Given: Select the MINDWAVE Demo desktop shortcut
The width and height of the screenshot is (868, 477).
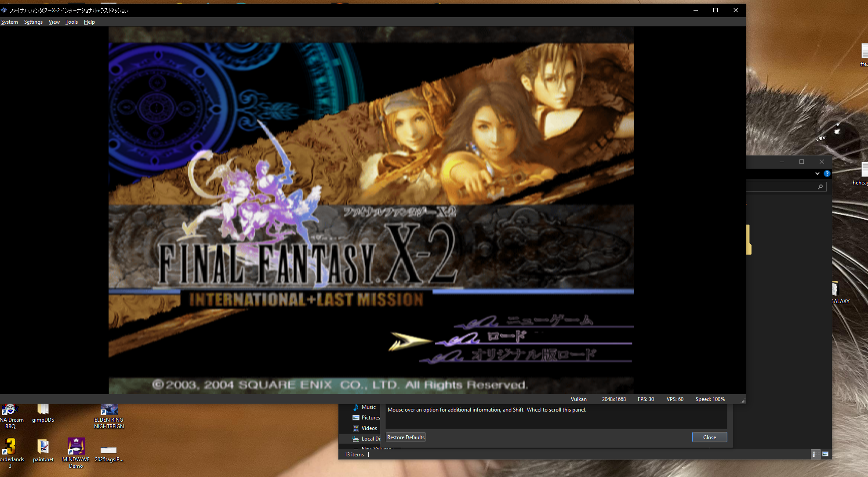Looking at the screenshot, I should (76, 452).
